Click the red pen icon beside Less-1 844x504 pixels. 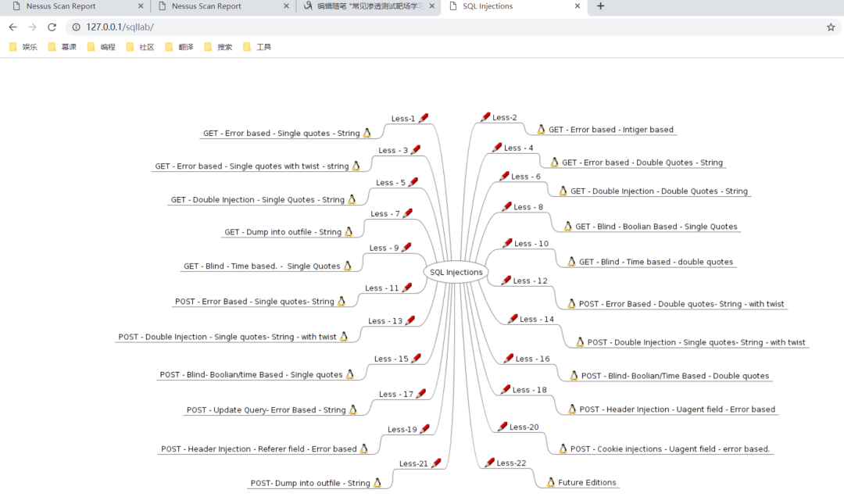[x=424, y=118]
